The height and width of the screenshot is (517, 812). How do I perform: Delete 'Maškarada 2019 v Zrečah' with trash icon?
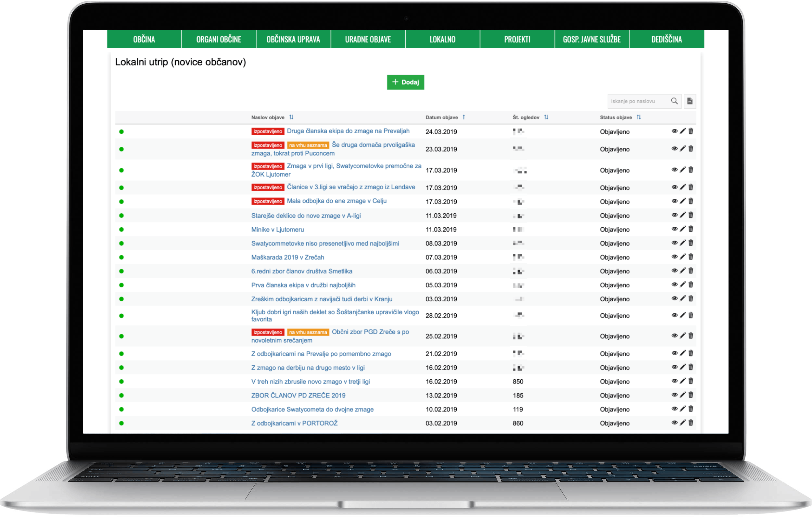click(x=691, y=257)
